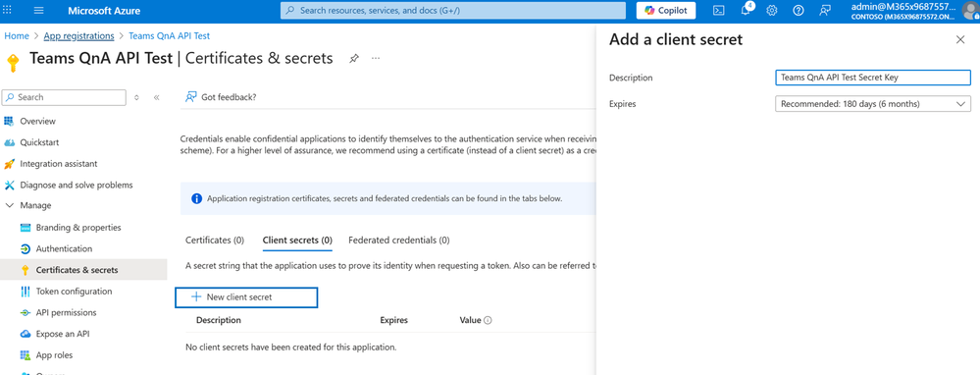Screen dimensions: 980x375
Task: Switch to Federated credentials (0) tab
Action: [398, 240]
